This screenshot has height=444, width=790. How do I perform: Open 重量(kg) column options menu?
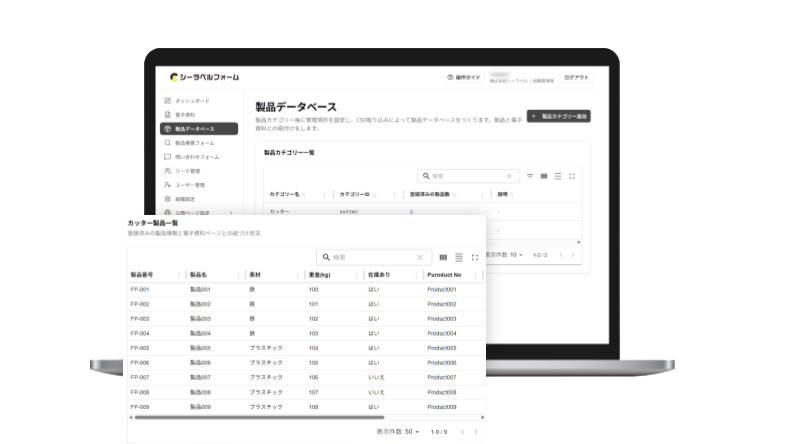tap(357, 275)
